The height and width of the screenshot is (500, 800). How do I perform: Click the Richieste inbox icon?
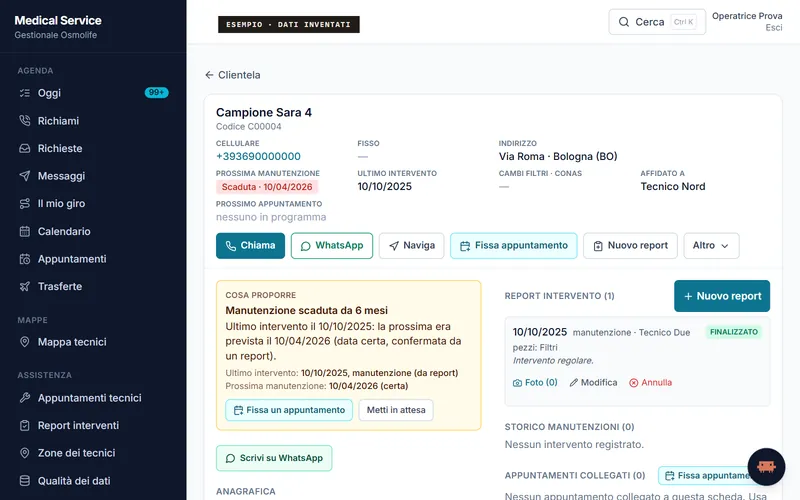pos(24,148)
